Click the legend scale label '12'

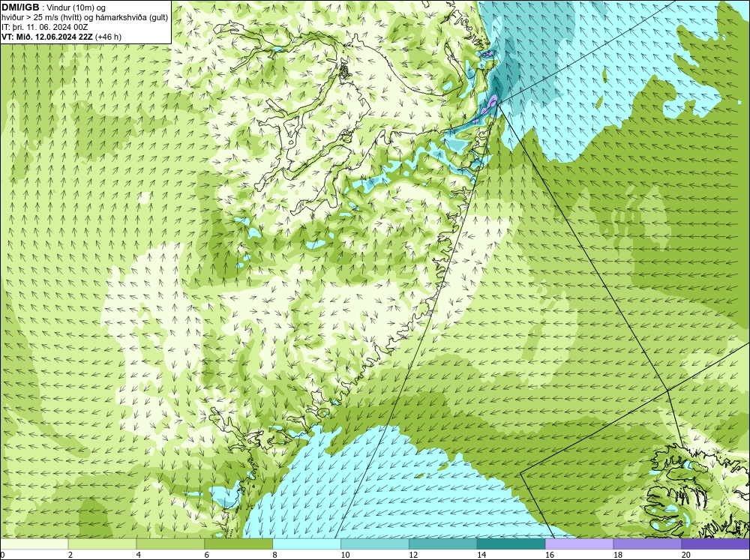point(413,555)
